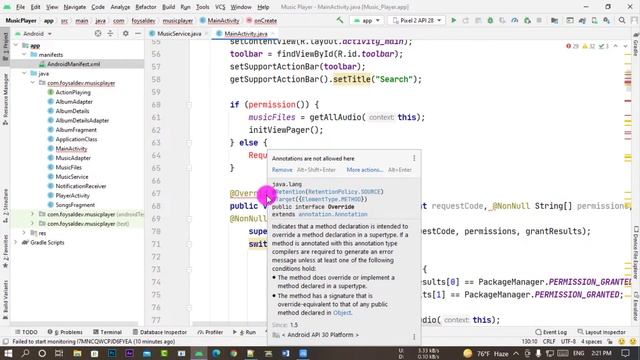Screen dimensions: 640x360
Task: Open AVD Manager device icon
Action: click(594, 20)
